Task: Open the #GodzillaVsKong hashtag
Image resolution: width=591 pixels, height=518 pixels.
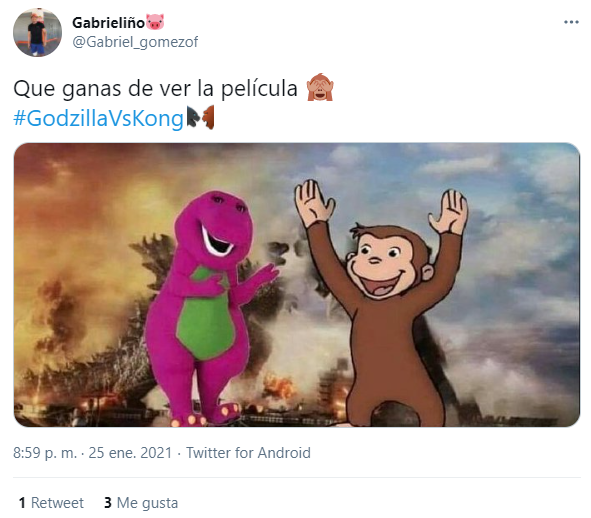Action: (98, 118)
